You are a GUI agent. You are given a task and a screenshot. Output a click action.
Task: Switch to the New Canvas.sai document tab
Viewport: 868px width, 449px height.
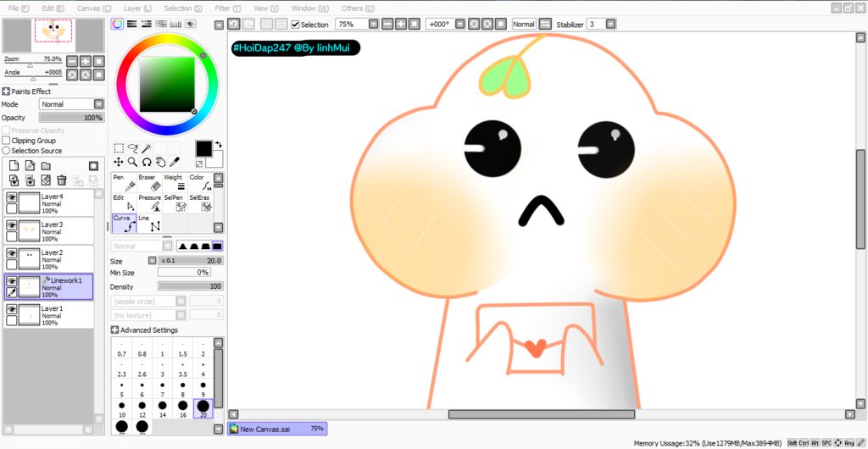[x=277, y=429]
